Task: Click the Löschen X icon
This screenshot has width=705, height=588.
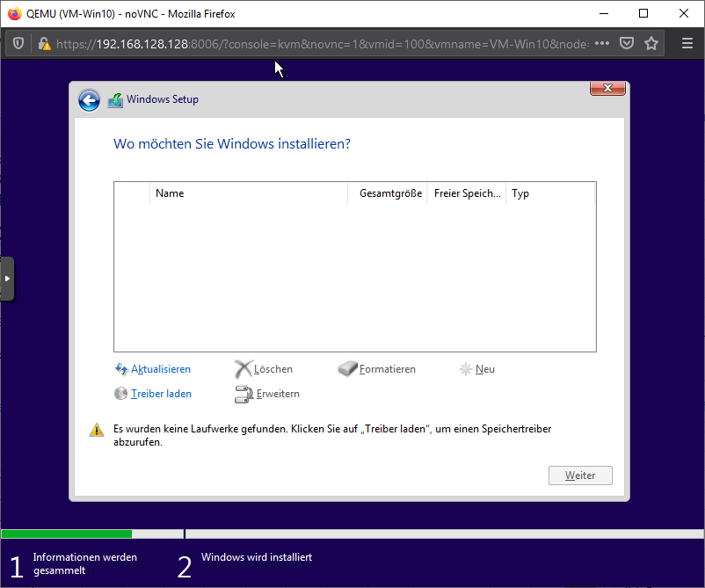Action: tap(243, 369)
